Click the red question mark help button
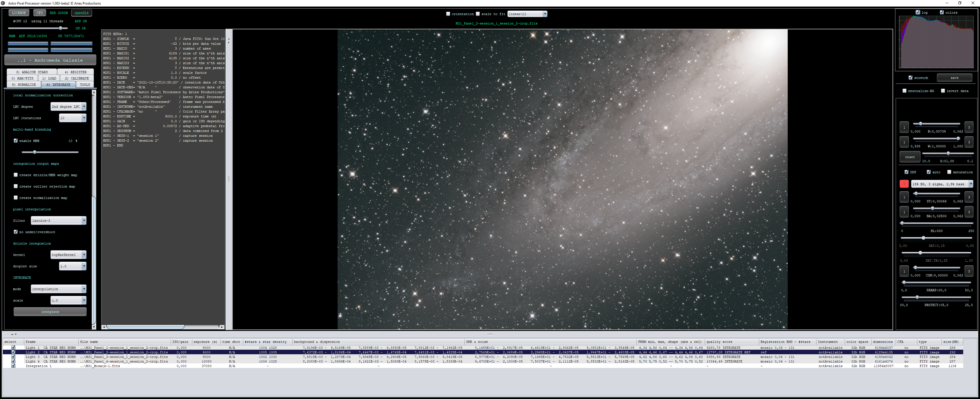 (904, 184)
